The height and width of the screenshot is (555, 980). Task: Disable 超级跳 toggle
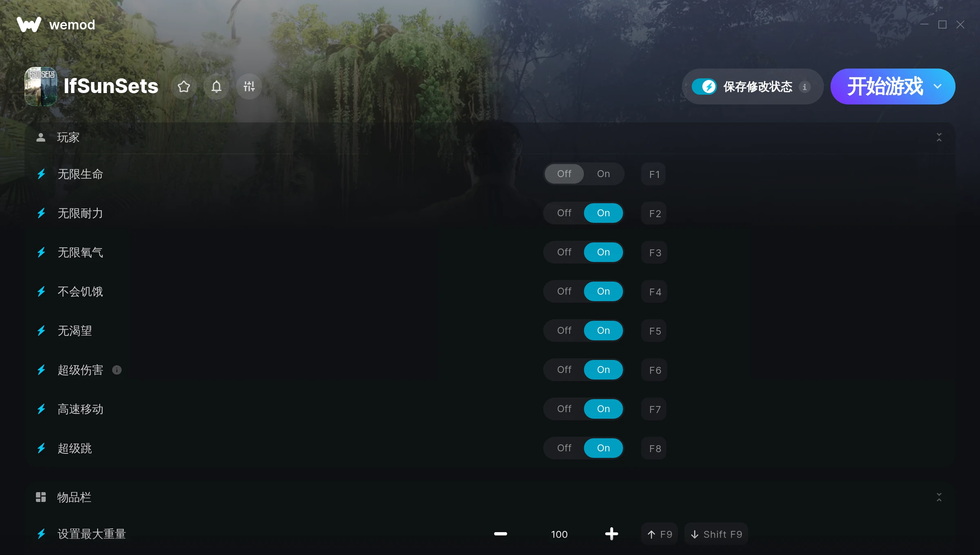coord(564,447)
